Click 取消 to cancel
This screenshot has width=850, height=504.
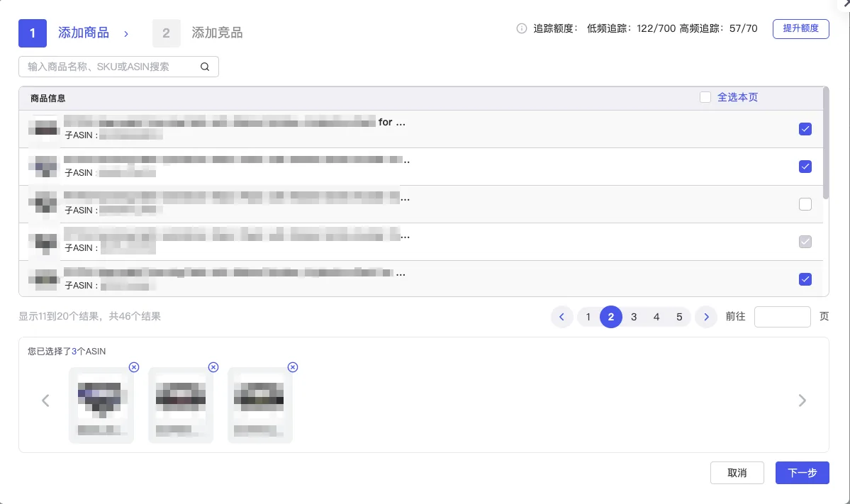pos(737,473)
